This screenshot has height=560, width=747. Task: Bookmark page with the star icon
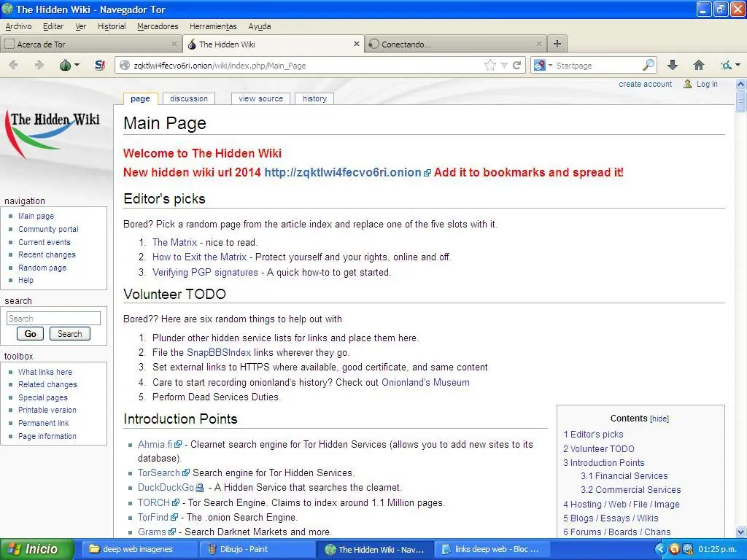(x=489, y=65)
